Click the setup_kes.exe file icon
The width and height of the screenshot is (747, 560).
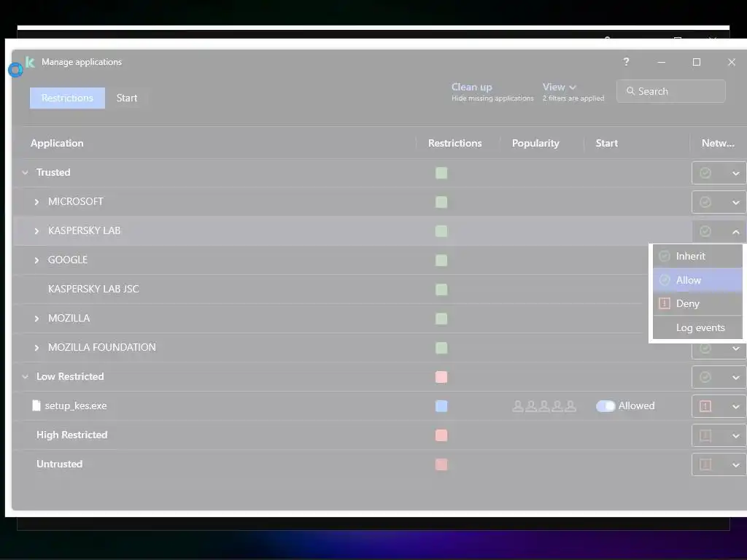pos(36,405)
